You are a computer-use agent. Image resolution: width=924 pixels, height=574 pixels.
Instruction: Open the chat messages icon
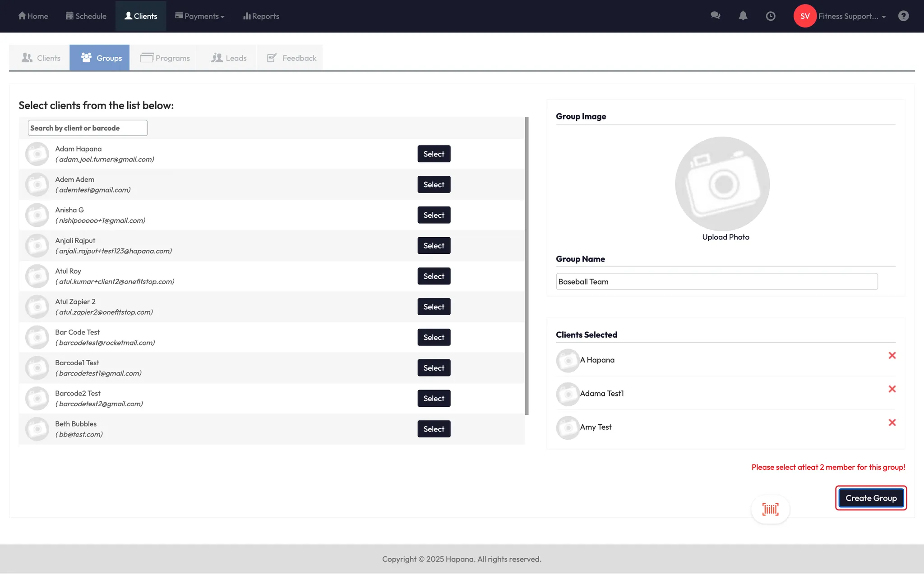[715, 16]
